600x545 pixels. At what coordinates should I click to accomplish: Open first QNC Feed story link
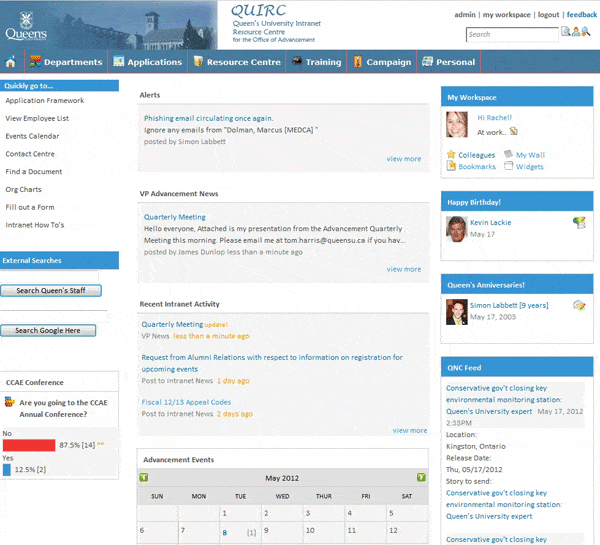coord(504,400)
